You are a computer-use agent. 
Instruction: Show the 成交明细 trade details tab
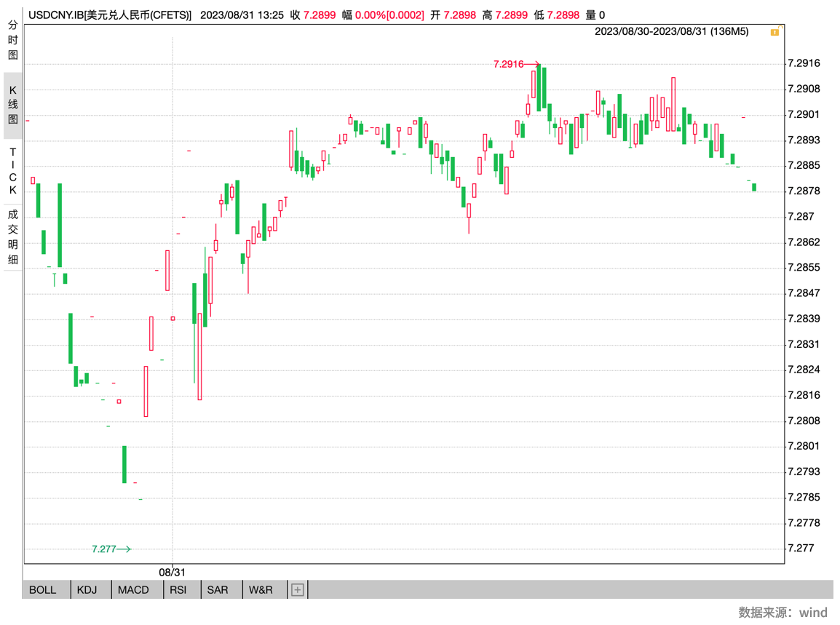click(x=13, y=237)
